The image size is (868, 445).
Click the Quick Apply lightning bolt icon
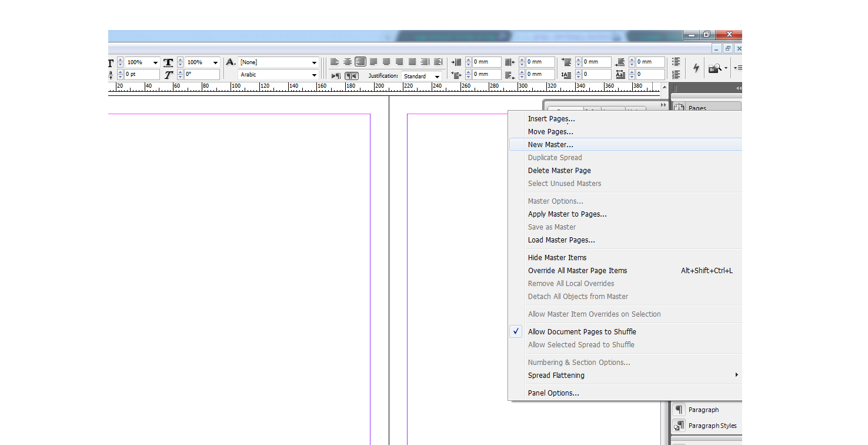(x=696, y=68)
